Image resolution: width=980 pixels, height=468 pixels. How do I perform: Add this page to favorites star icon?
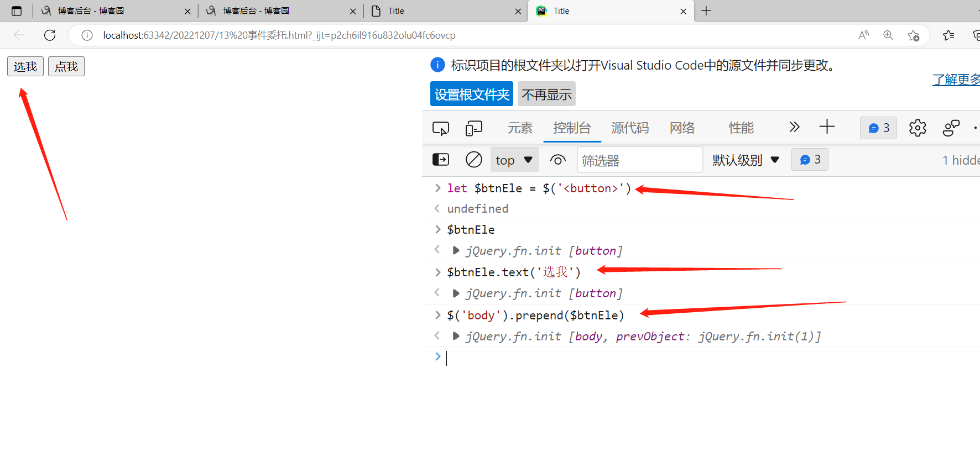913,35
